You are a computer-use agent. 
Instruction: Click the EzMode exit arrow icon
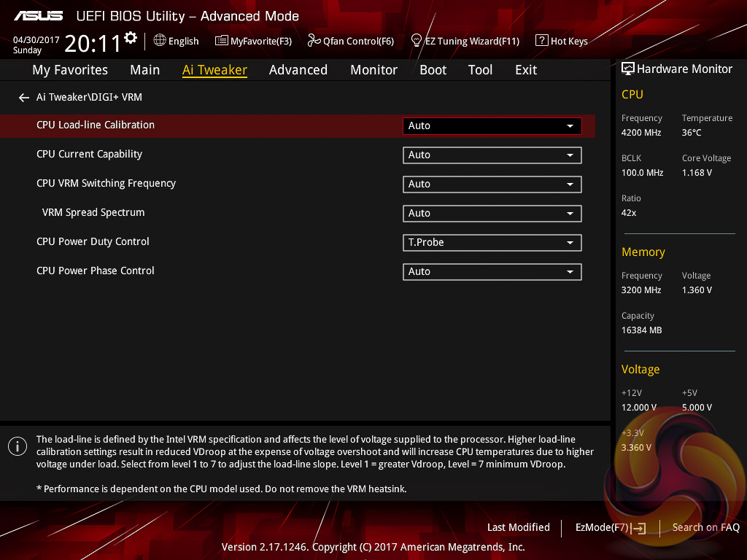click(x=639, y=528)
